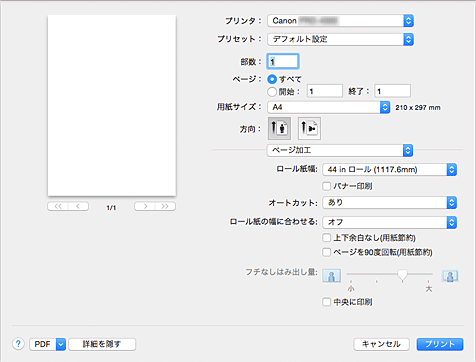Enable 中央に印刷 checkbox
The width and height of the screenshot is (476, 362).
(326, 302)
